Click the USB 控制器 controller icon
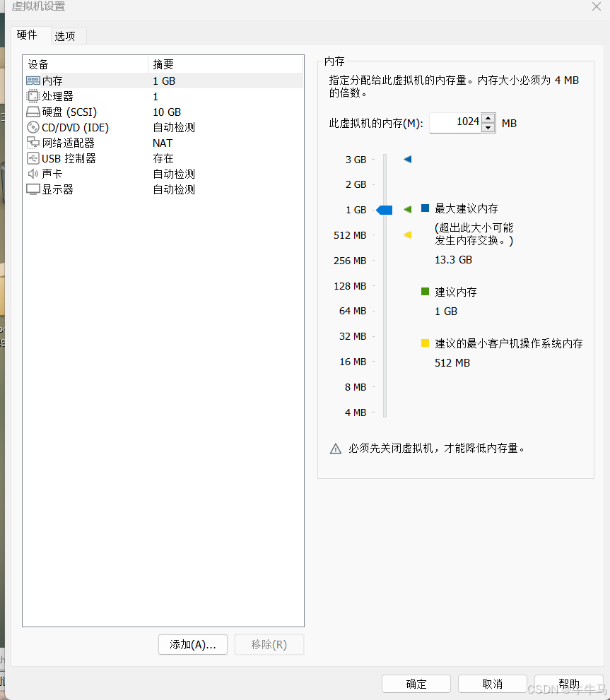 pyautogui.click(x=33, y=158)
